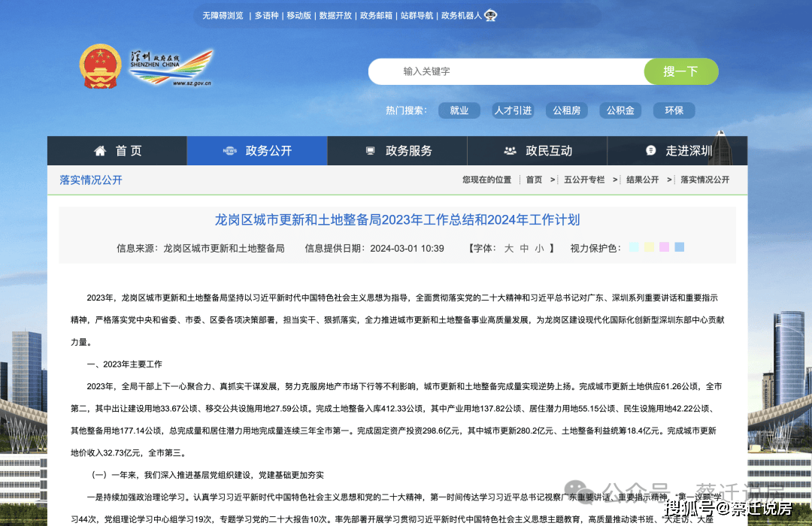Screen dimensions: 812x526
Task: Click the 多语种 link in the top bar
Action: 266,15
